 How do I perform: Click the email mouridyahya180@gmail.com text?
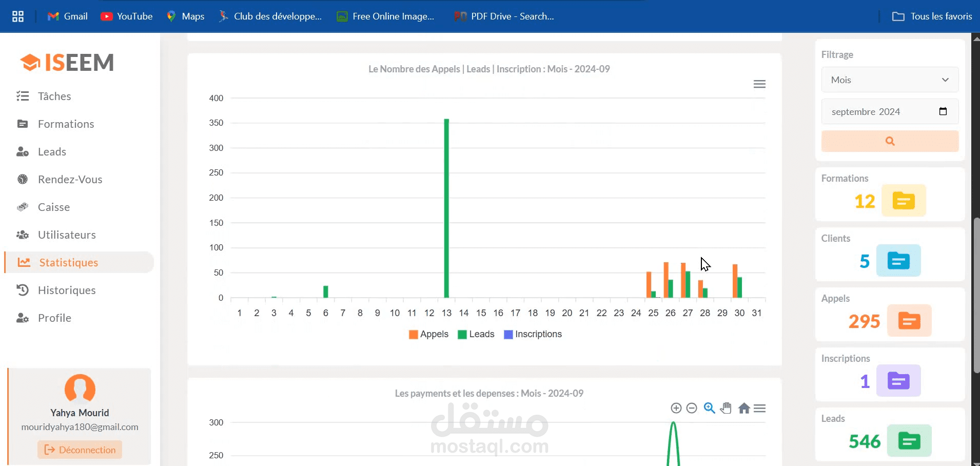pyautogui.click(x=80, y=427)
